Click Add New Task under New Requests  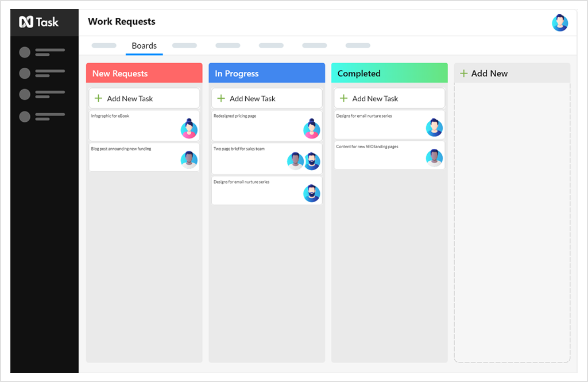pos(144,98)
